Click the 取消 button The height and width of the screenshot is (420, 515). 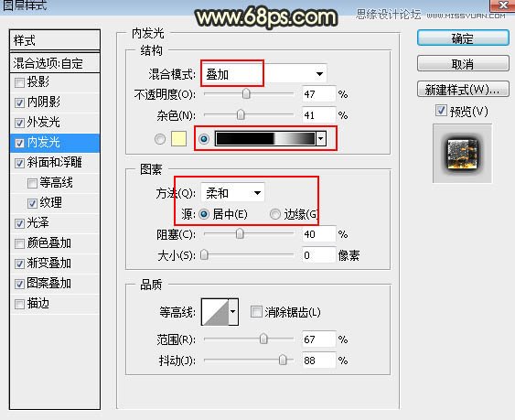click(463, 63)
